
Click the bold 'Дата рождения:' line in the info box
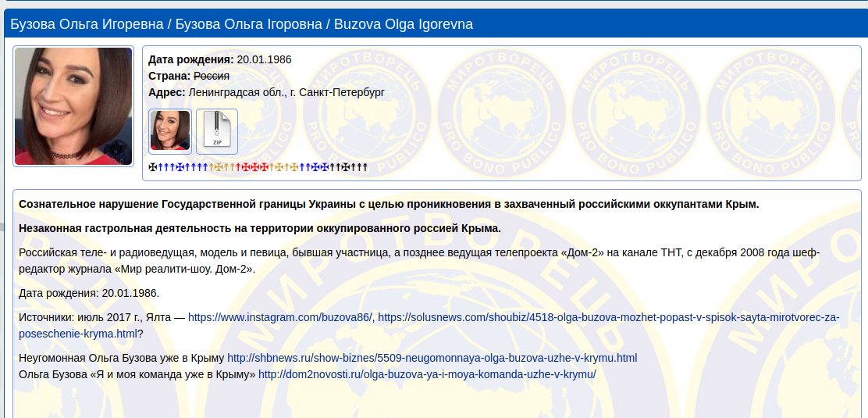coord(220,60)
